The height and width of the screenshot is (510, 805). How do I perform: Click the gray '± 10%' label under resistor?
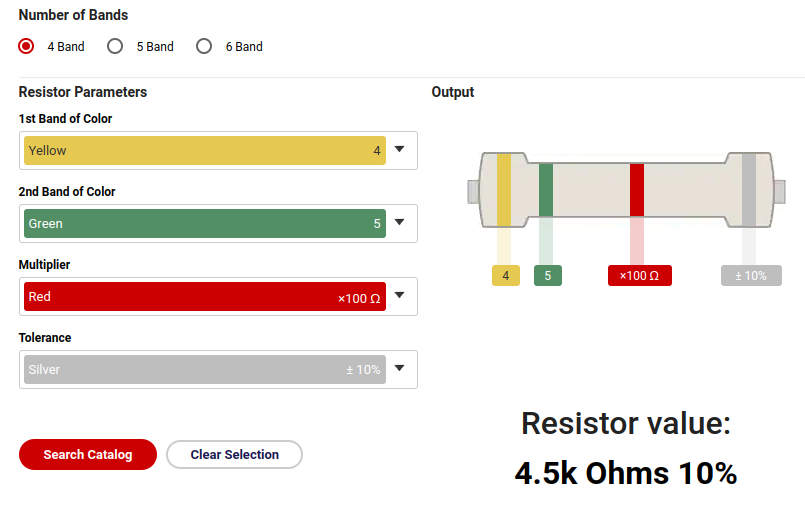point(750,276)
